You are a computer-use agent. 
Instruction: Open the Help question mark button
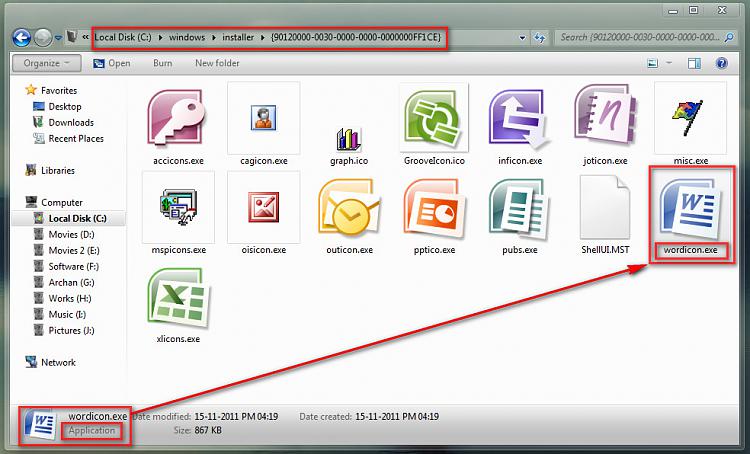tap(721, 63)
